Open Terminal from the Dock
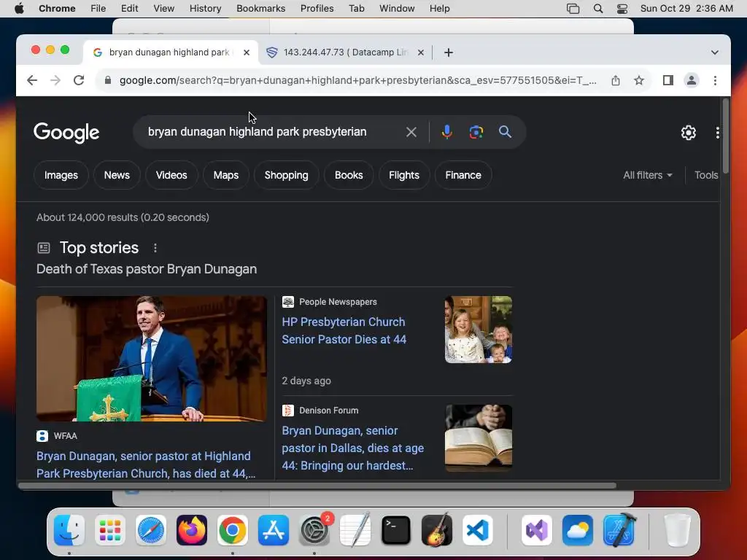The image size is (747, 560). 396,529
